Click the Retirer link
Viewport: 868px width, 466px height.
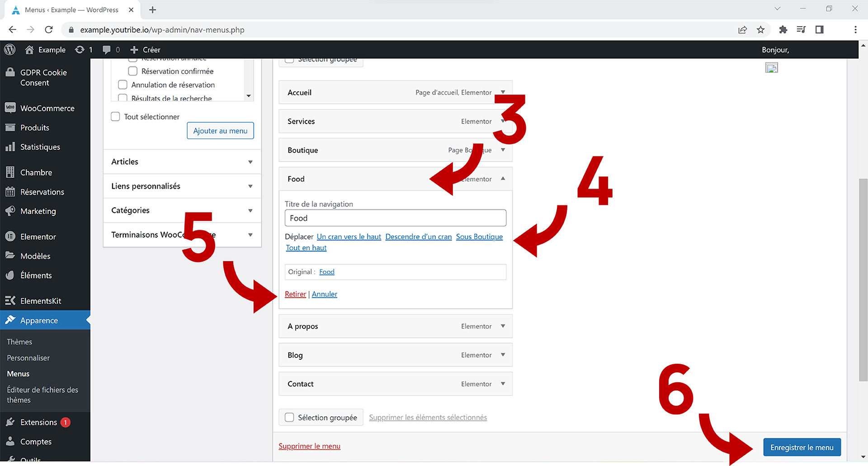[x=295, y=294]
